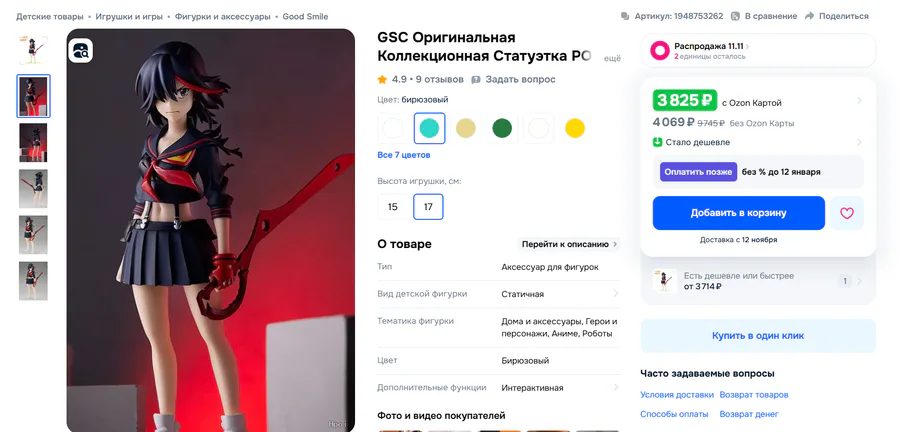Screen dimensions: 900x432
Task: Click Добавить в корзину button
Action: coord(738,213)
